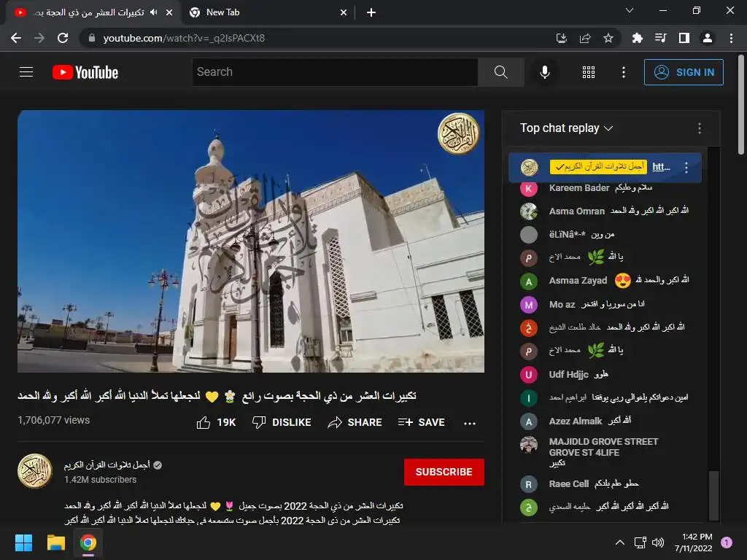Open a new browser tab

coord(371,13)
